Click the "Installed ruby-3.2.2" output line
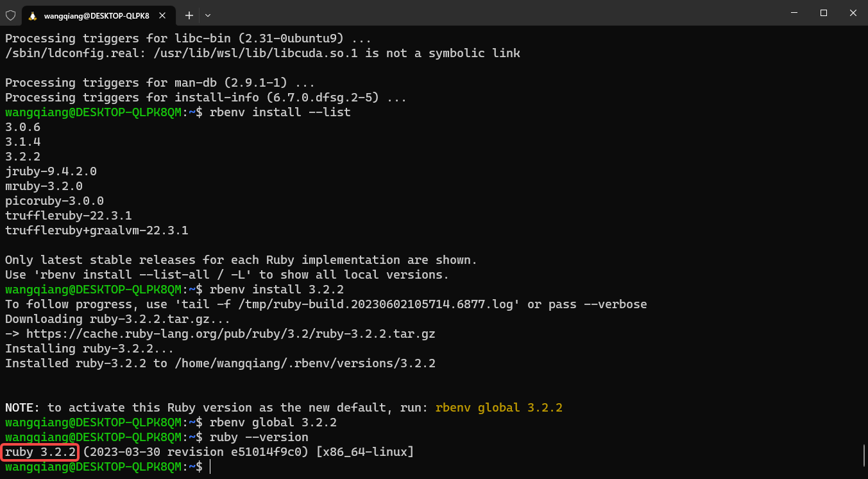Viewport: 868px width, 479px height. pyautogui.click(x=220, y=363)
